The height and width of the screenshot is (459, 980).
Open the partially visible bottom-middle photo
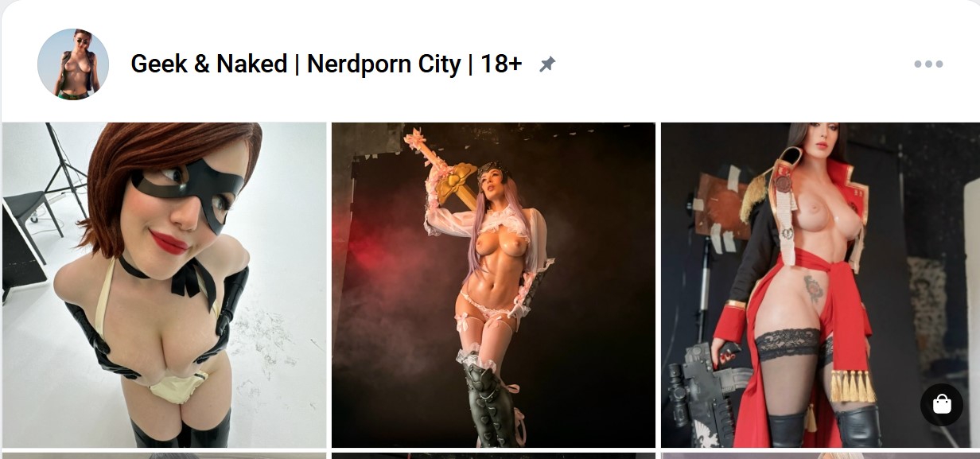pyautogui.click(x=493, y=456)
